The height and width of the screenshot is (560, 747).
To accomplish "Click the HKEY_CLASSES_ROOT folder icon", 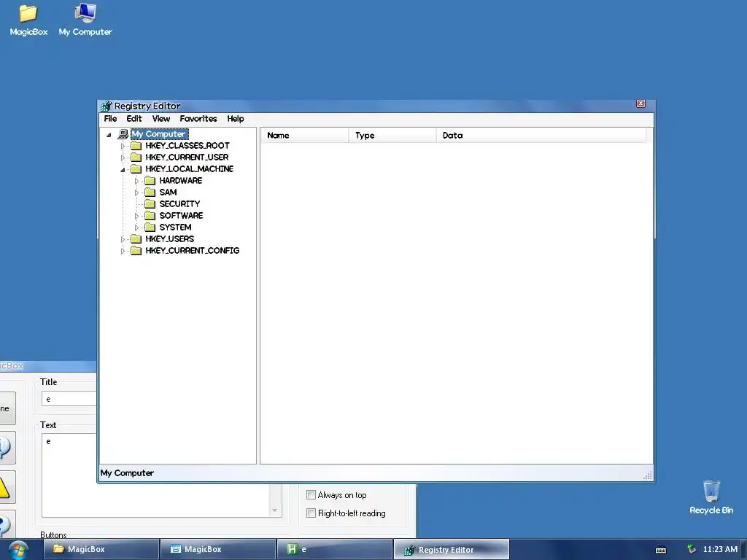I will (x=136, y=146).
